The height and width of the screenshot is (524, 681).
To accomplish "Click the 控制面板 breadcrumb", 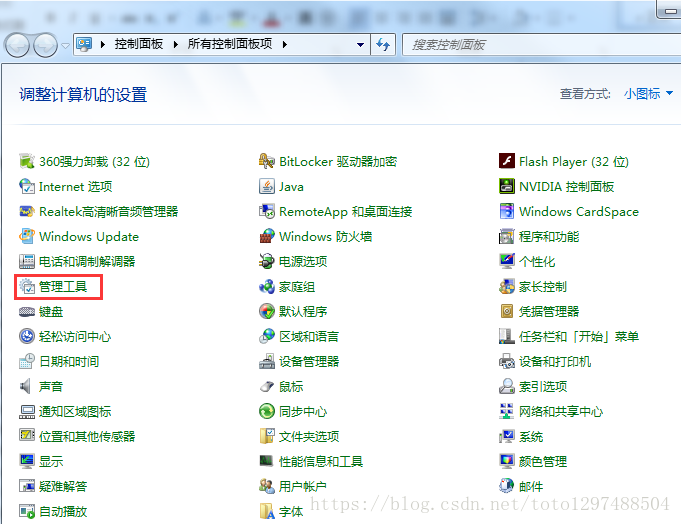I will tap(139, 44).
